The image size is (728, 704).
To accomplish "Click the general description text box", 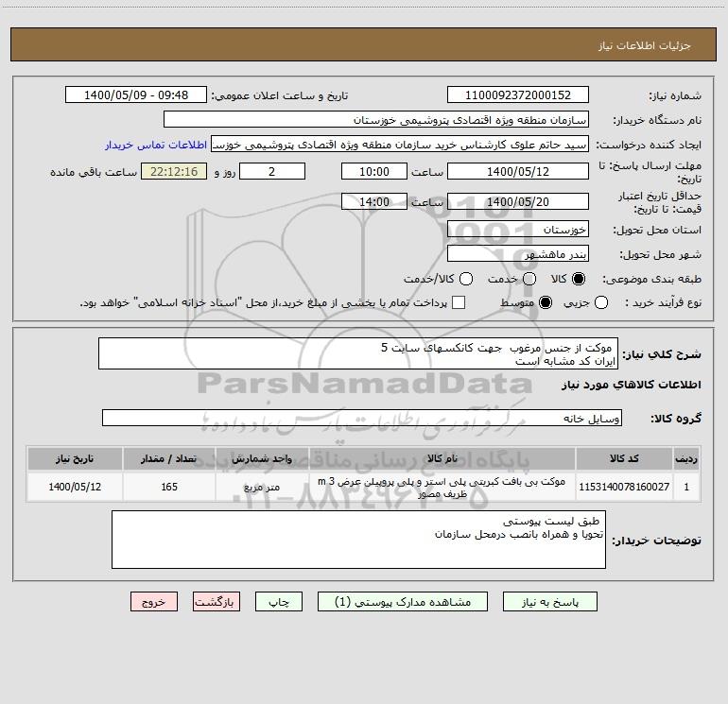I will (358, 353).
